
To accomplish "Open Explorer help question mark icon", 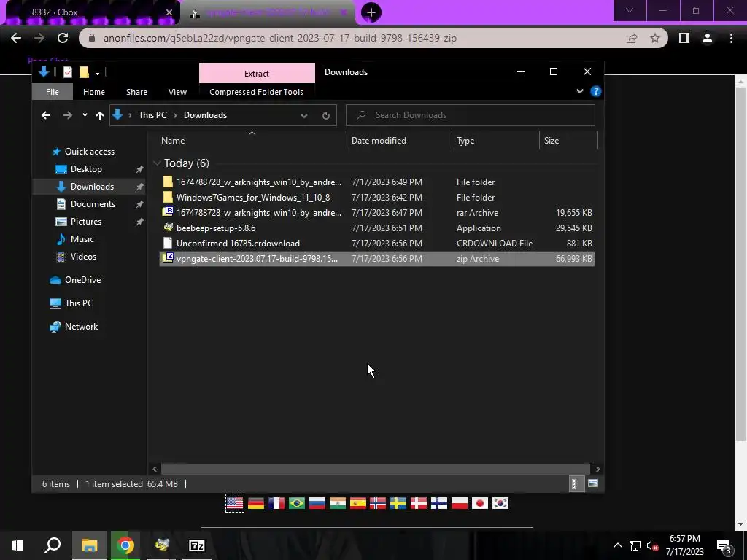I will tap(595, 91).
